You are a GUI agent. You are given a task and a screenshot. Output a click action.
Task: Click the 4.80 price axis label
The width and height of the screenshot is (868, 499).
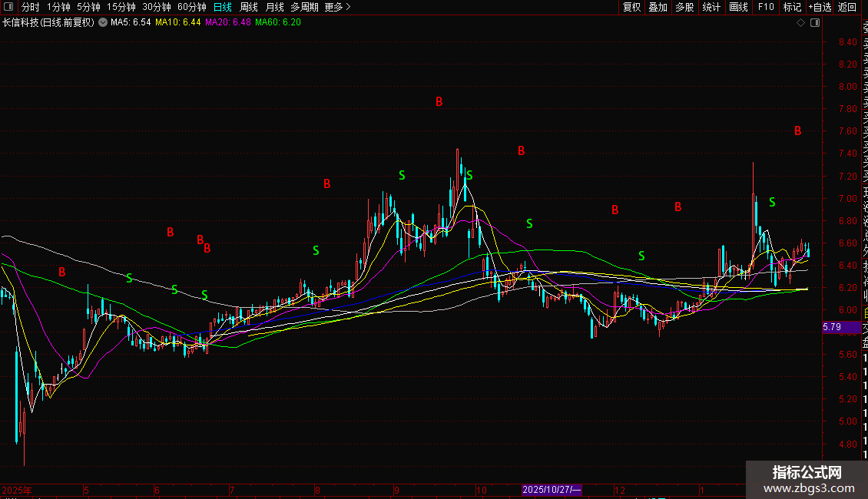pyautogui.click(x=847, y=444)
